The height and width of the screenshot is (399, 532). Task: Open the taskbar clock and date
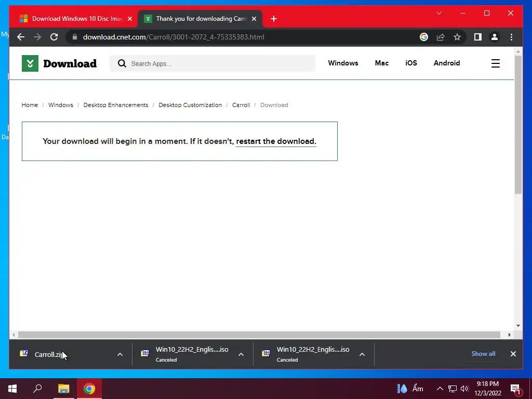click(x=487, y=389)
